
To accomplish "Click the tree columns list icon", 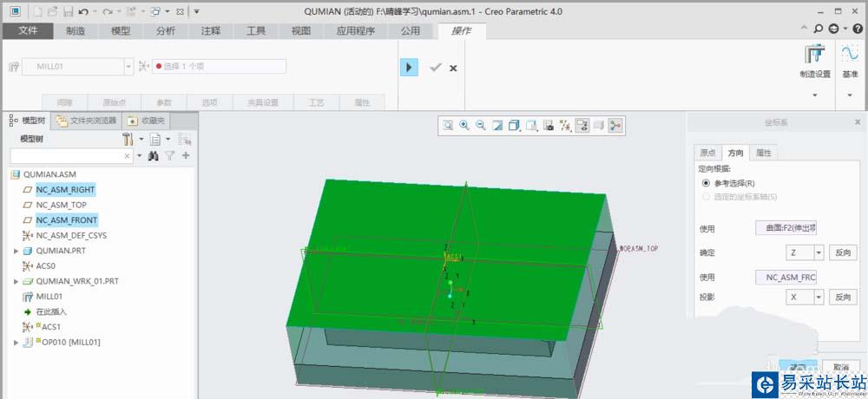I will point(155,140).
